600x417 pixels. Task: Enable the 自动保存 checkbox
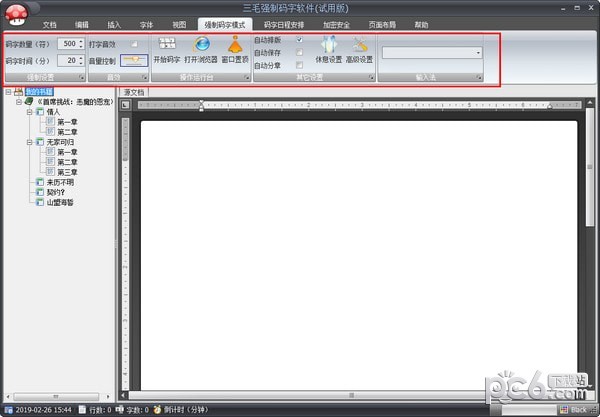[300, 52]
